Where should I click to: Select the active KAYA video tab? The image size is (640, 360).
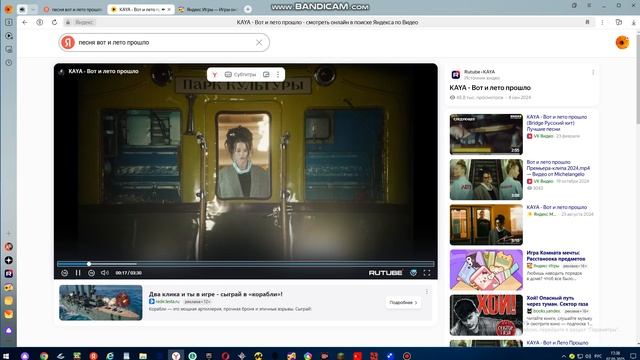pyautogui.click(x=140, y=9)
